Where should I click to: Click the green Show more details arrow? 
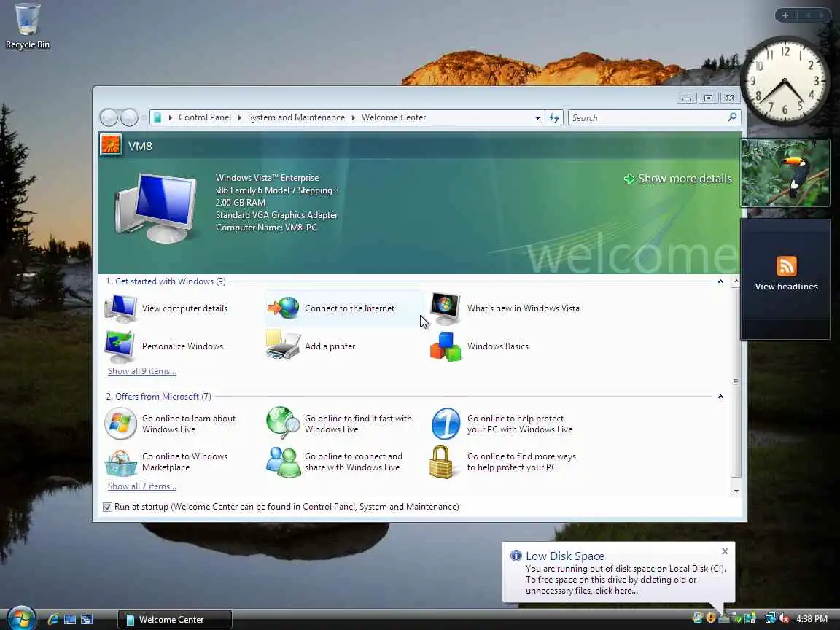tap(629, 179)
